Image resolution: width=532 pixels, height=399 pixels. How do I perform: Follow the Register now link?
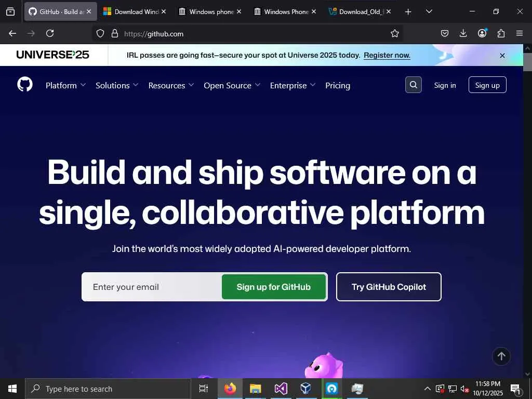(x=387, y=55)
